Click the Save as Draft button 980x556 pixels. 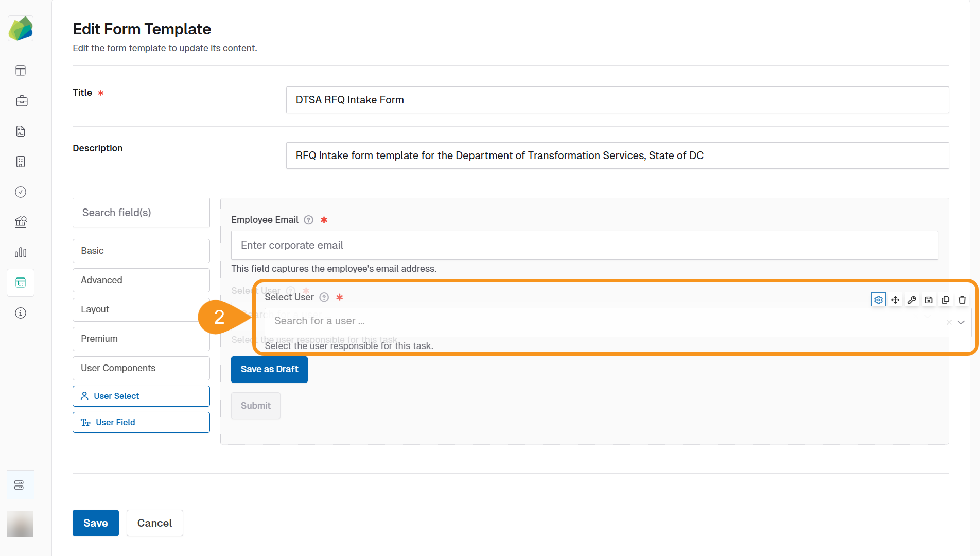269,369
